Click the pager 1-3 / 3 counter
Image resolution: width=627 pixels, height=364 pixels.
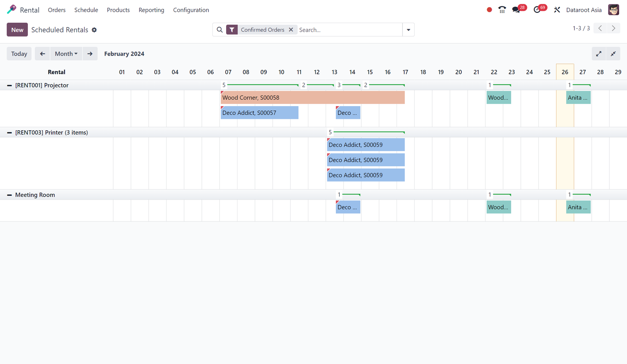pyautogui.click(x=581, y=28)
